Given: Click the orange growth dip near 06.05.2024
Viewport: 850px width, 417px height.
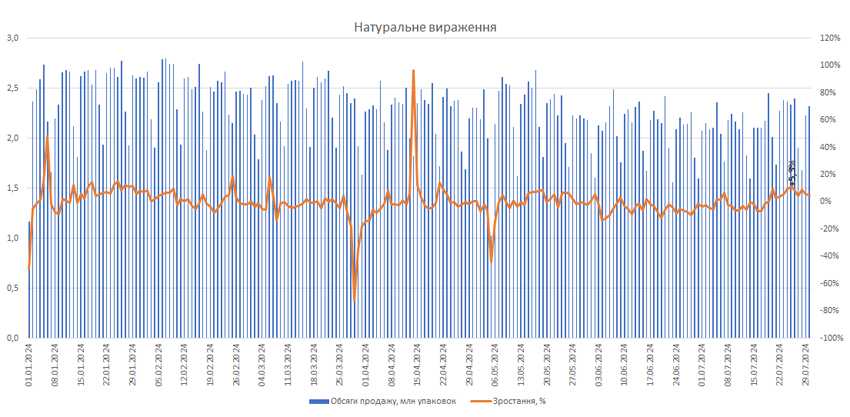Looking at the screenshot, I should click(491, 261).
